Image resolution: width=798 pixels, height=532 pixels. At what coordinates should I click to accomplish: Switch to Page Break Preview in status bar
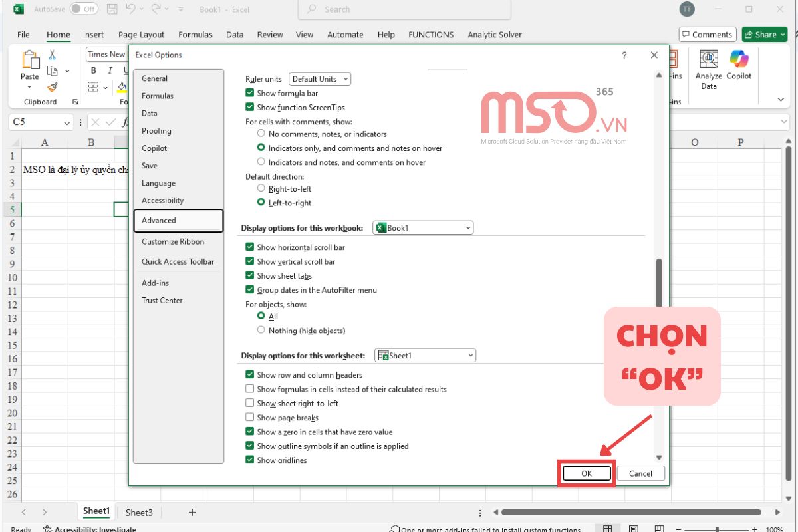coord(659,529)
